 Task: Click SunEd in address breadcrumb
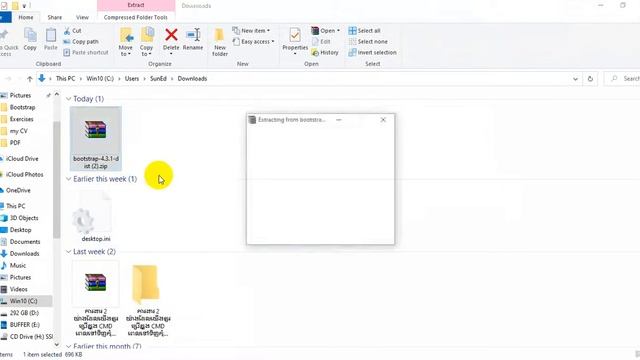coord(158,79)
